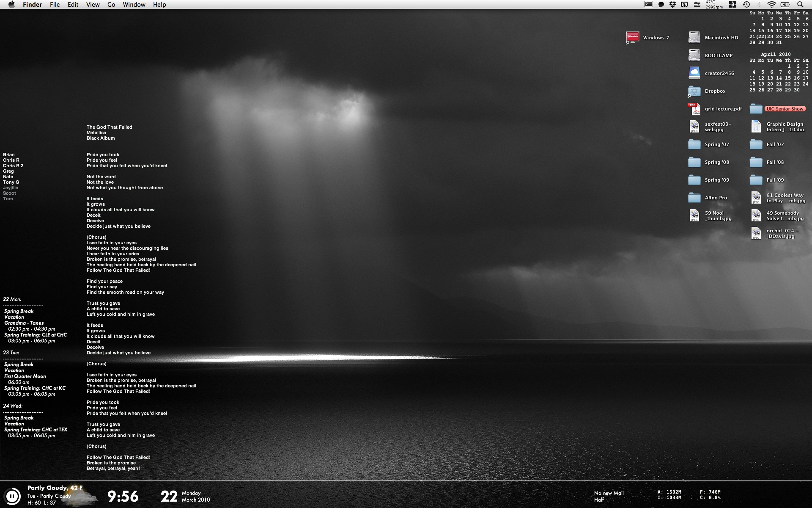
Task: Click the Wi-Fi status icon
Action: coord(772,4)
